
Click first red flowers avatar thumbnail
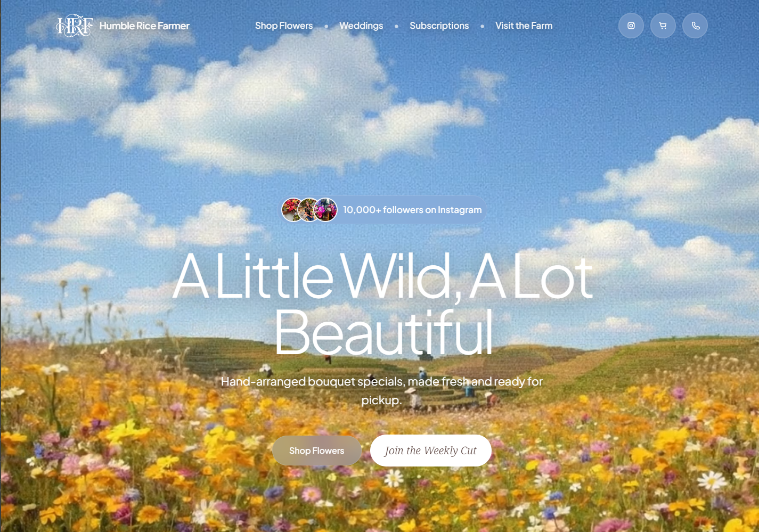[292, 210]
